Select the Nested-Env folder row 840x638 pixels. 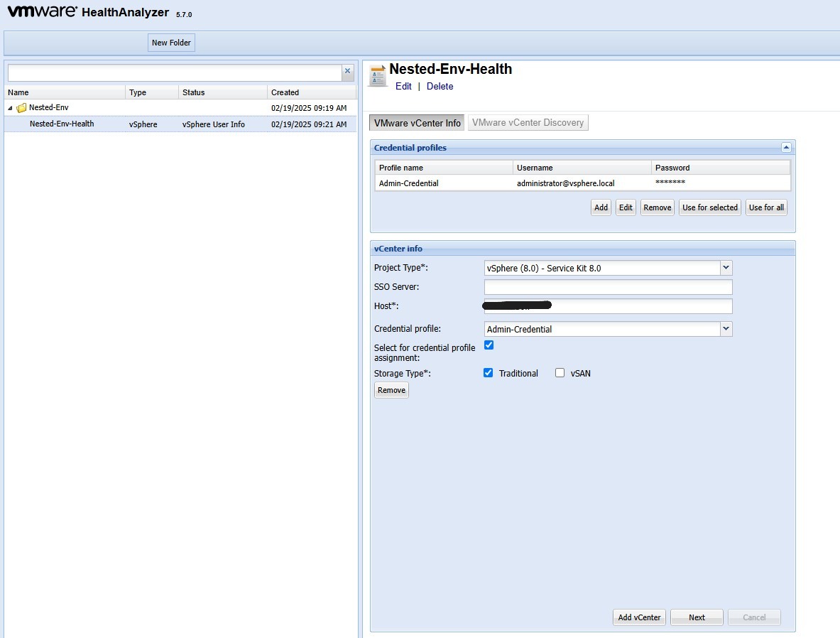pyautogui.click(x=180, y=108)
